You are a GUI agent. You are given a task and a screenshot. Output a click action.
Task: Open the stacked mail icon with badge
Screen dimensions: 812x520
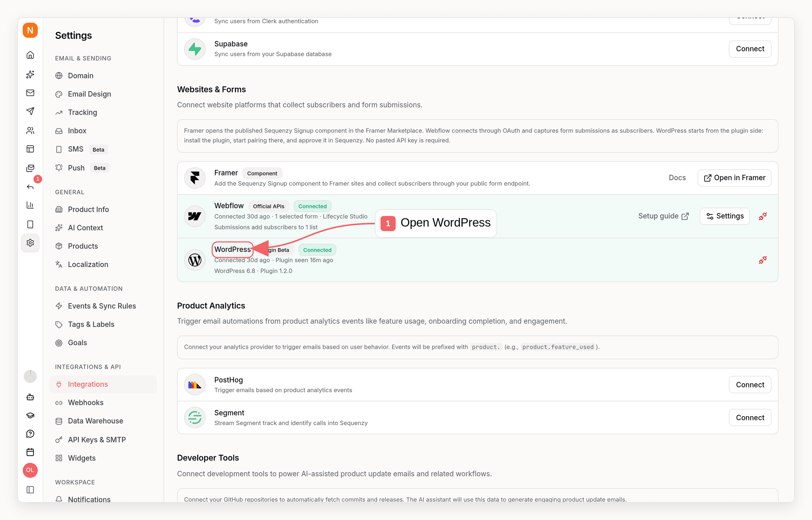click(30, 168)
